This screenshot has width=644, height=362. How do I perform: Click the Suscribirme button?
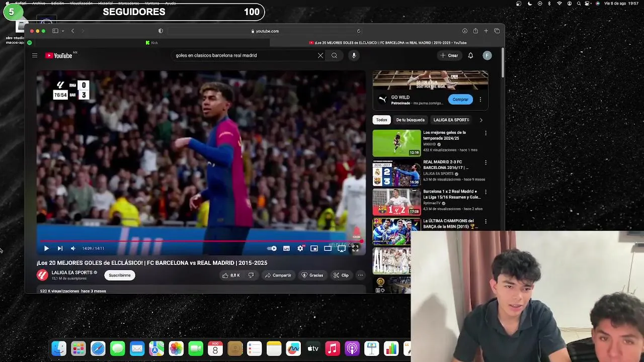point(120,275)
